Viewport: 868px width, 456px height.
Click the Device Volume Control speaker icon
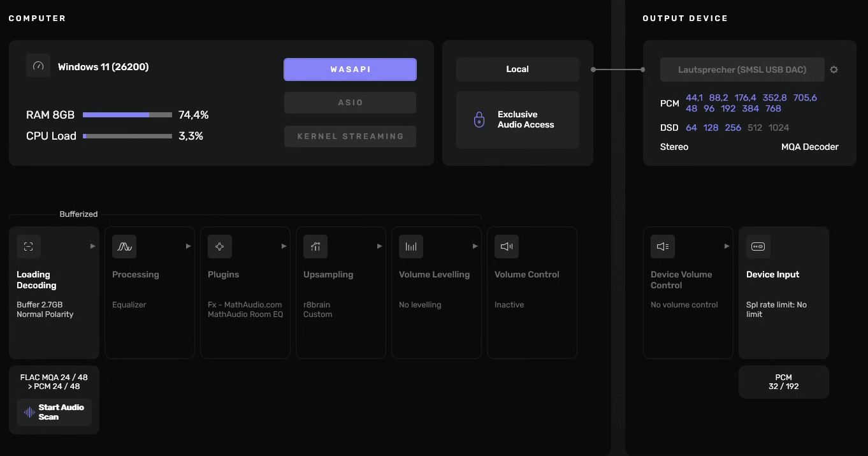663,246
